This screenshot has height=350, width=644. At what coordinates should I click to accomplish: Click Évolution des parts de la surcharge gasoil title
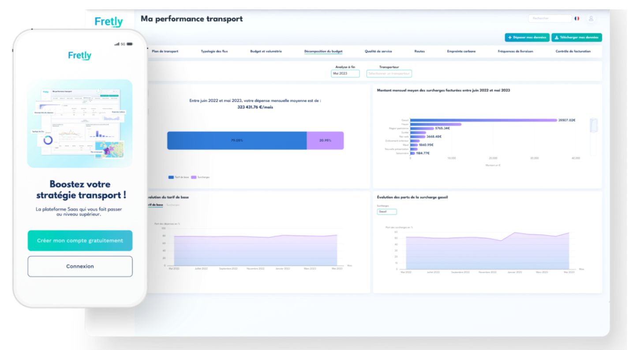[x=412, y=197]
